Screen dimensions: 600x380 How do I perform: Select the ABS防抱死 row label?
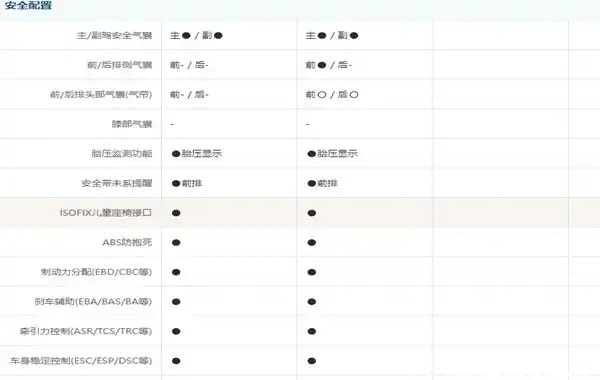(127, 242)
